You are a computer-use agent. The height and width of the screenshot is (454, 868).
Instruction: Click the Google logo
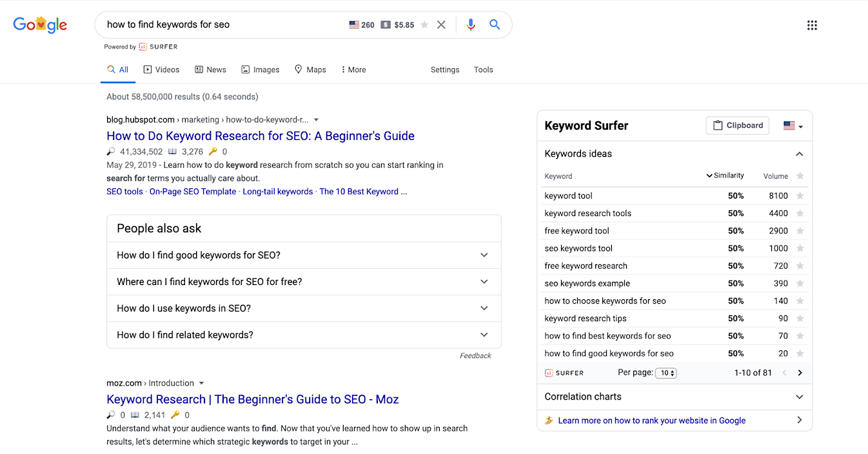tap(40, 25)
